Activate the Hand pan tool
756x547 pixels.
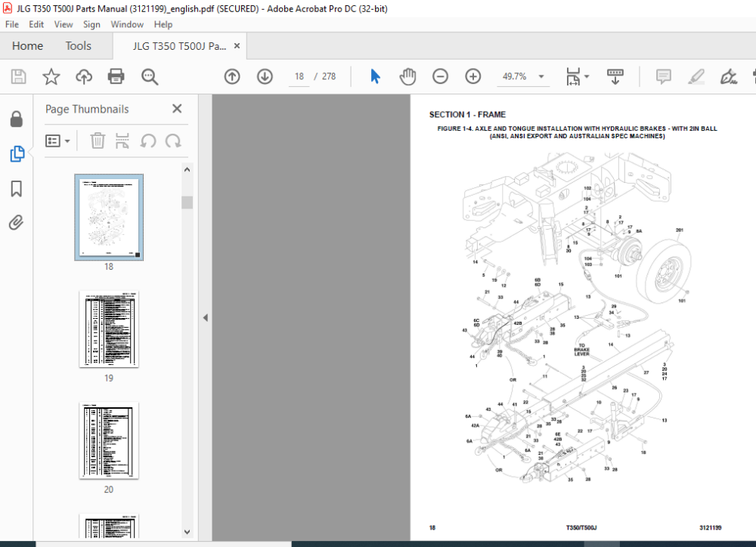tap(407, 76)
